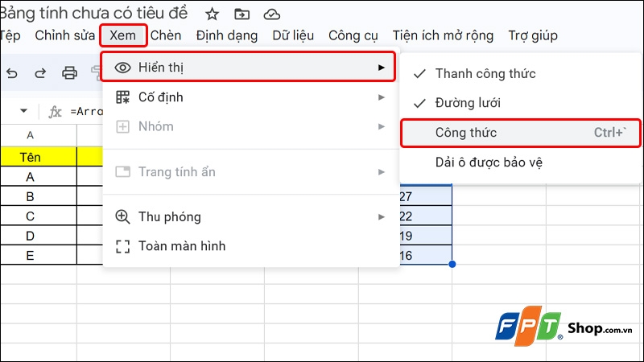644x362 pixels.
Task: Select the cell containing A under Tên
Action: (x=39, y=176)
